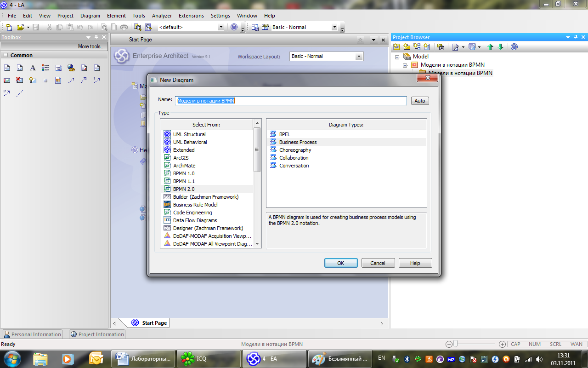
Task: Select the Diagram Legend list tool in Toolbox
Action: 45,68
